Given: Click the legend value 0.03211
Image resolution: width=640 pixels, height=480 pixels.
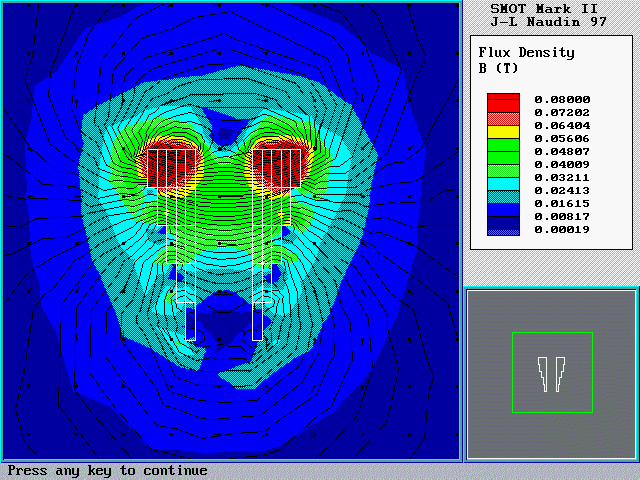Looking at the screenshot, I should pos(562,178).
